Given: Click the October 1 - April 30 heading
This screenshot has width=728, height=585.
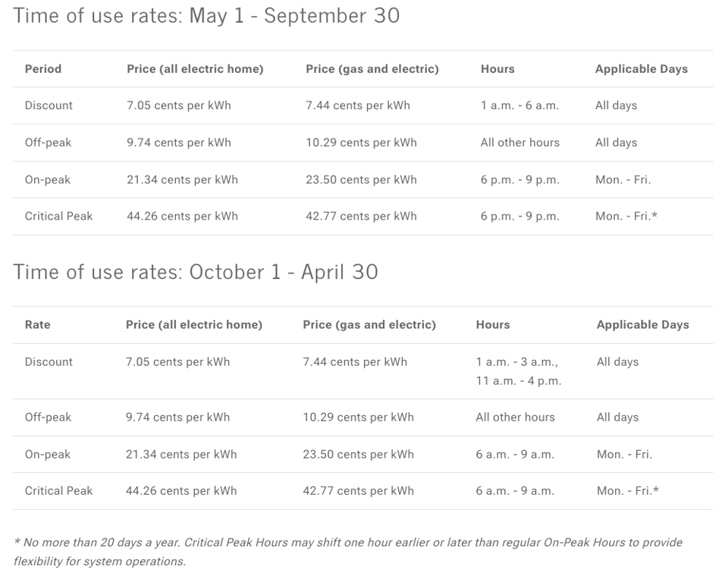Looking at the screenshot, I should 196,272.
